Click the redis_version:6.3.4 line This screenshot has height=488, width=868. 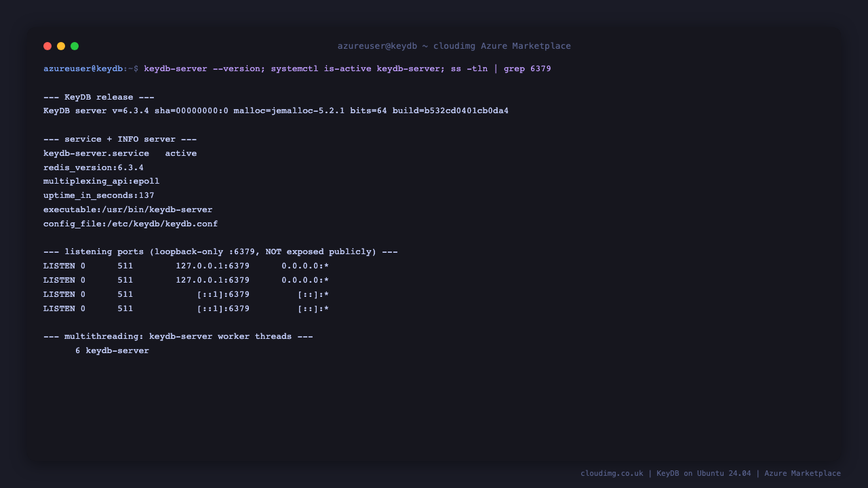[x=94, y=168]
